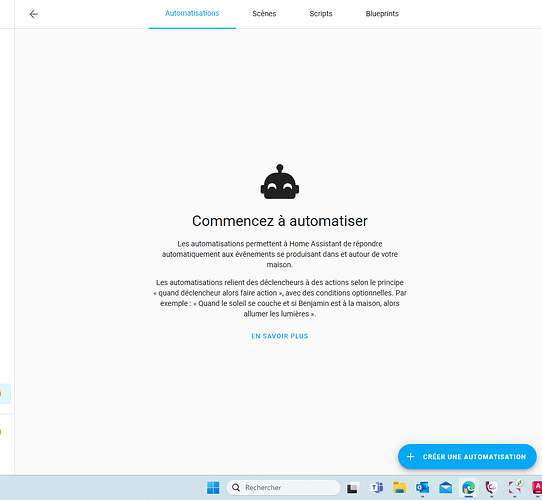
Task: Open File Explorer from the taskbar
Action: coord(399,488)
